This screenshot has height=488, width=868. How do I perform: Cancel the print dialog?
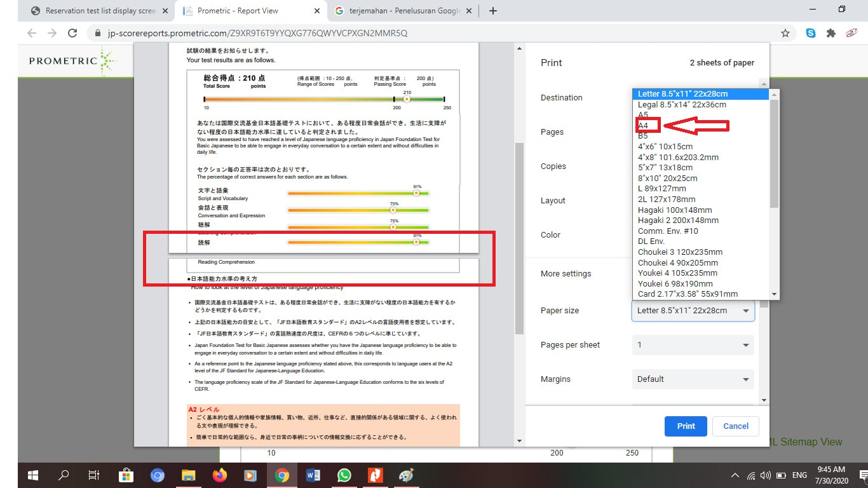[x=736, y=426]
